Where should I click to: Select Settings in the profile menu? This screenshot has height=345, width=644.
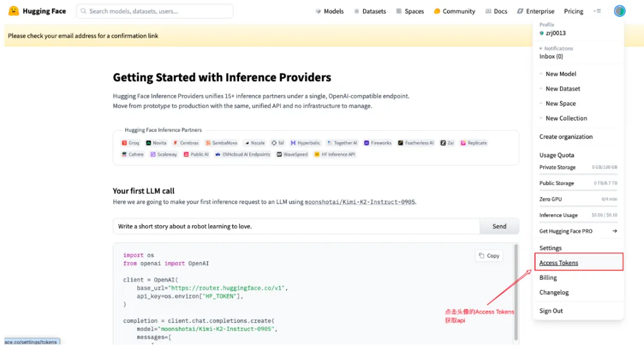tap(550, 248)
